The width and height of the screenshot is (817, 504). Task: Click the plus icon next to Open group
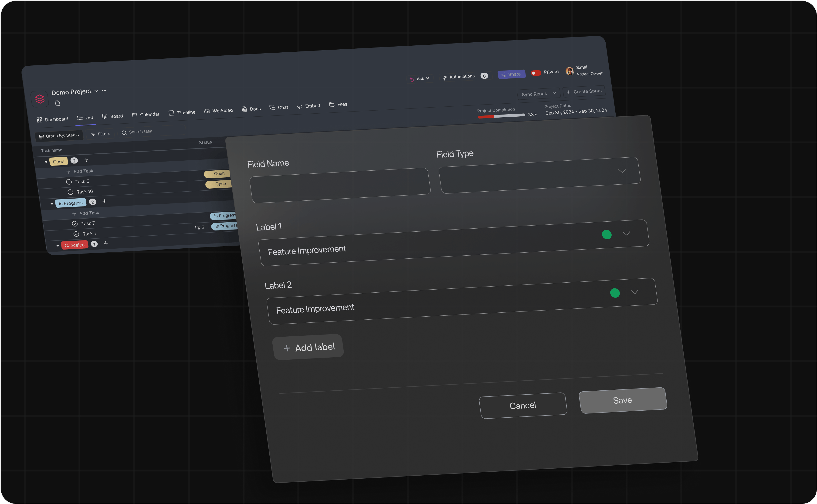pyautogui.click(x=86, y=160)
